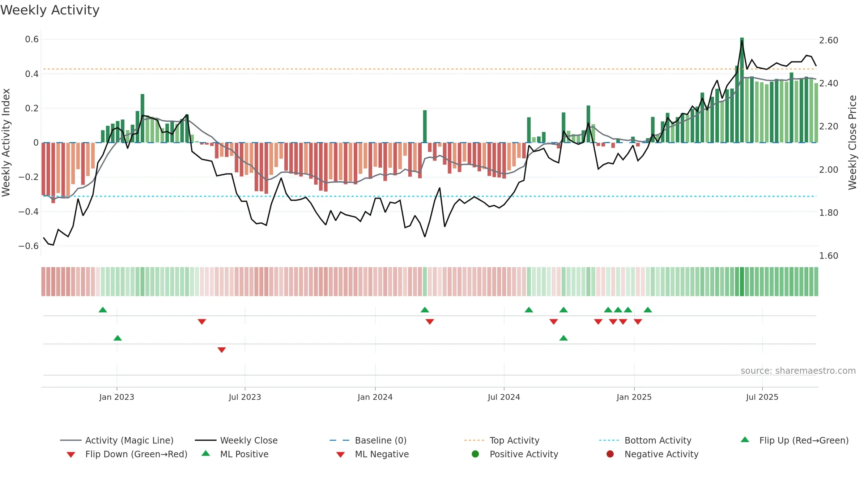Click the source: sharemaestro.com text

pyautogui.click(x=798, y=371)
